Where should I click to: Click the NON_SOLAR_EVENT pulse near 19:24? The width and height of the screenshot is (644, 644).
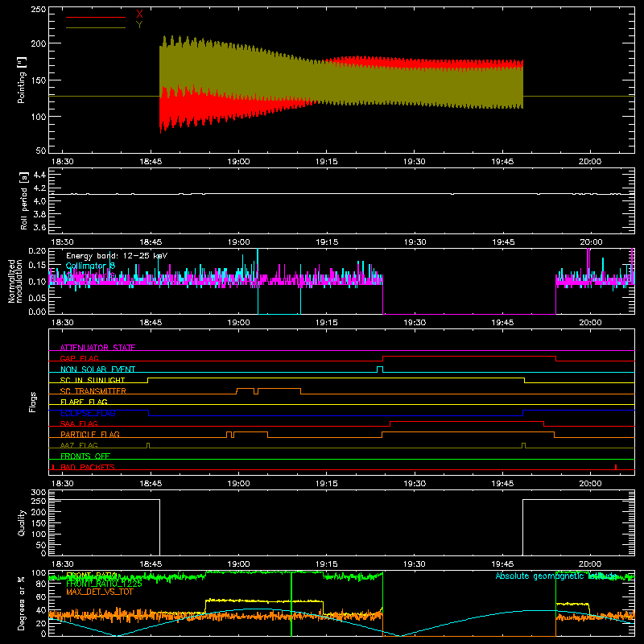pos(380,369)
